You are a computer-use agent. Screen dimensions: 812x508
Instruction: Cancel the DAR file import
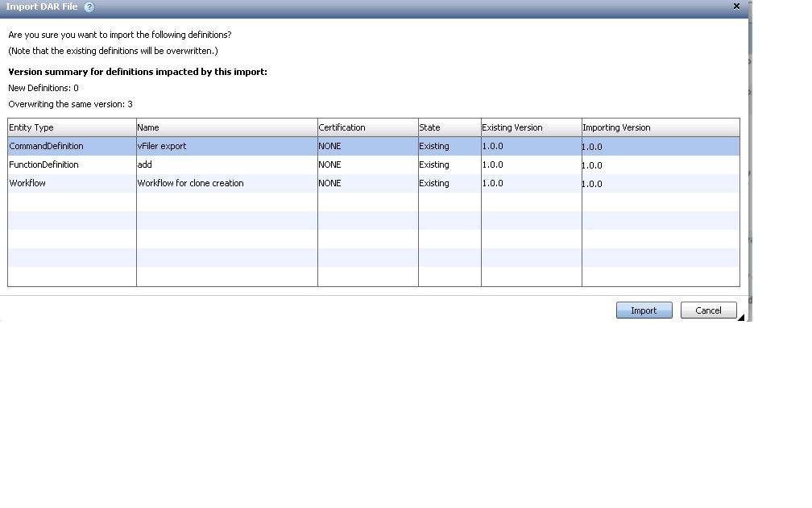pos(708,310)
